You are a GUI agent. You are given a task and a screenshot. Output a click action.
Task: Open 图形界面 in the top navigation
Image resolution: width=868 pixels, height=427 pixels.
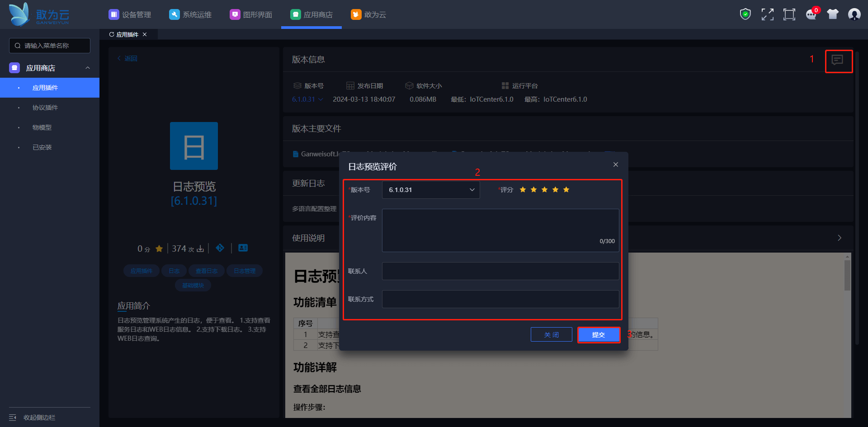point(251,14)
